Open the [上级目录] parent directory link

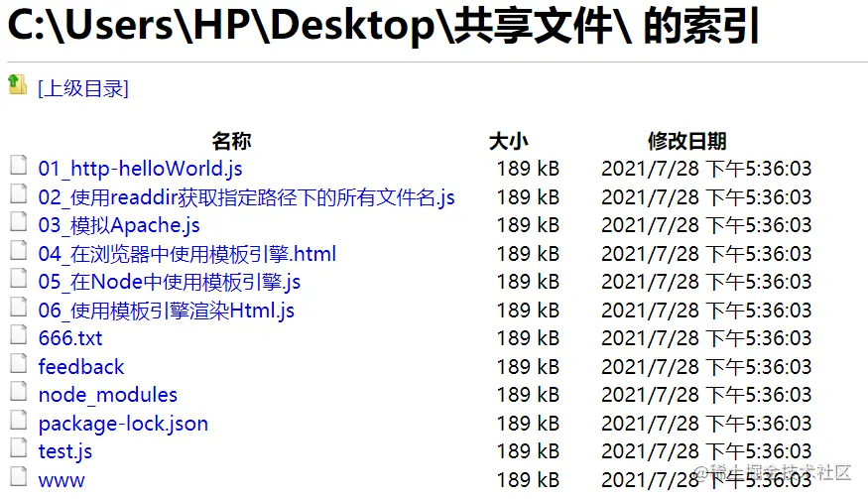[x=83, y=88]
